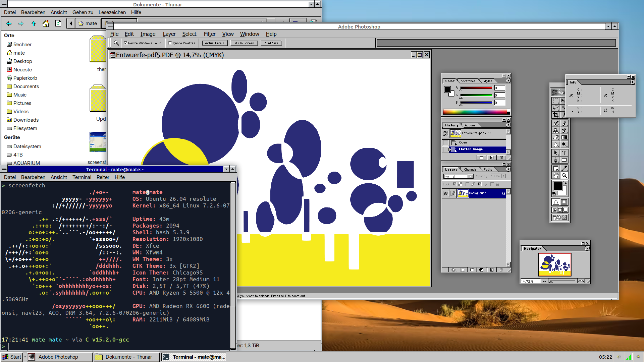Toggle lock transparent pixels checkbox
The image size is (644, 362).
(x=454, y=184)
